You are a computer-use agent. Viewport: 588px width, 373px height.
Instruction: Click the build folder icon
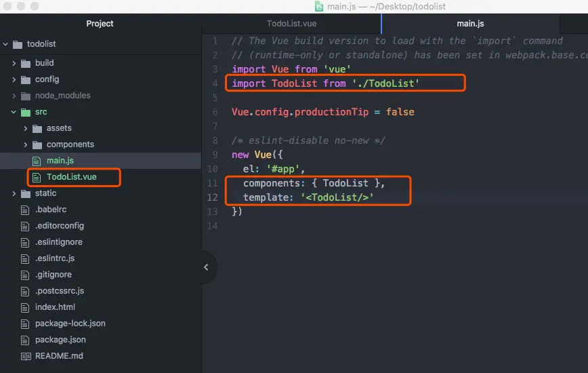(x=26, y=64)
